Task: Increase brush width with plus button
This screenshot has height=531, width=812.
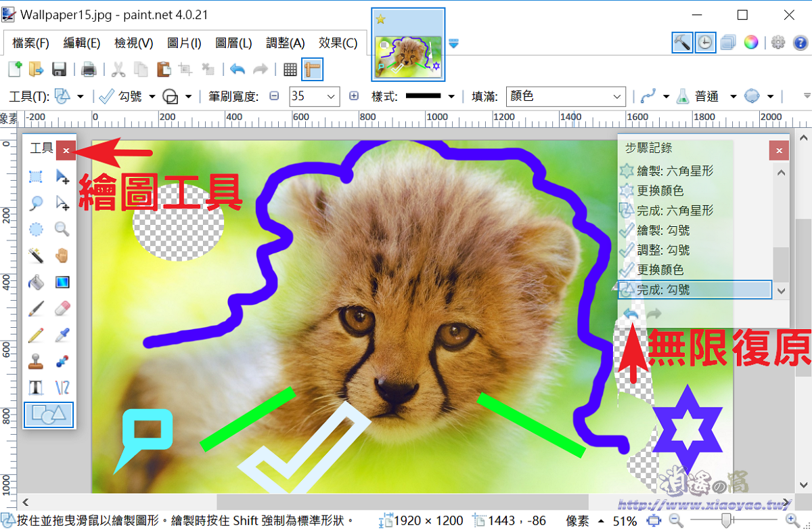Action: [354, 96]
